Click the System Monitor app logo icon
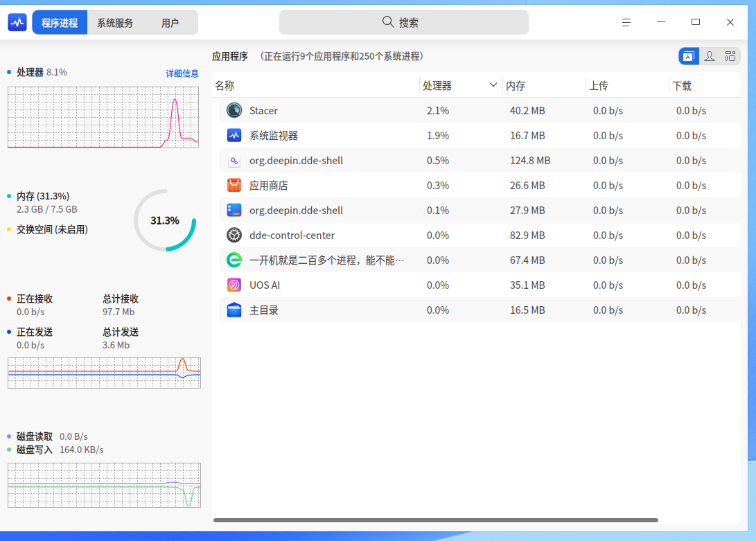Viewport: 756px width, 541px height. pos(17,22)
